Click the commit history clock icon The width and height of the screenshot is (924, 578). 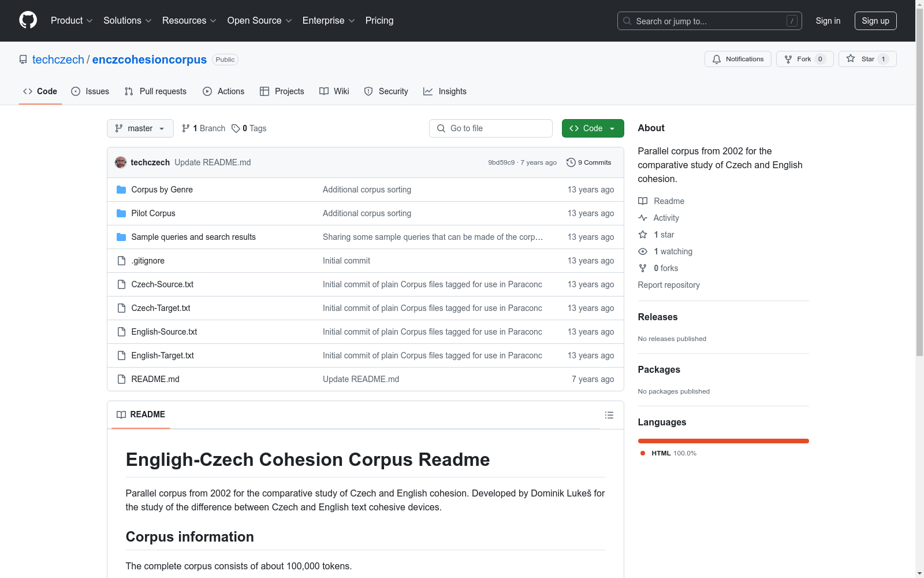tap(571, 162)
